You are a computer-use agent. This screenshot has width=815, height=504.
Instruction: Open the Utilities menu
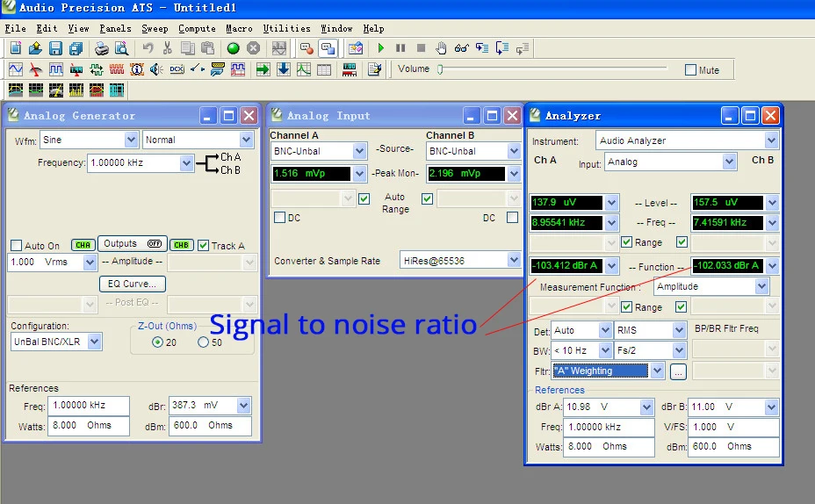tap(287, 29)
